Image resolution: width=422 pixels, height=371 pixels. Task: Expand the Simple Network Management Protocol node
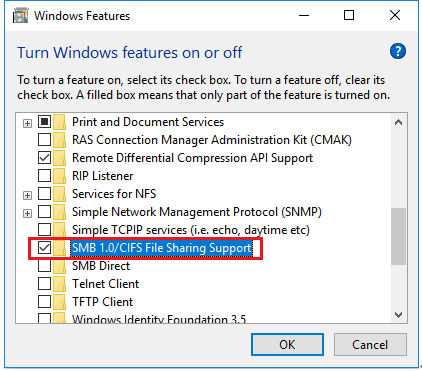pyautogui.click(x=27, y=213)
